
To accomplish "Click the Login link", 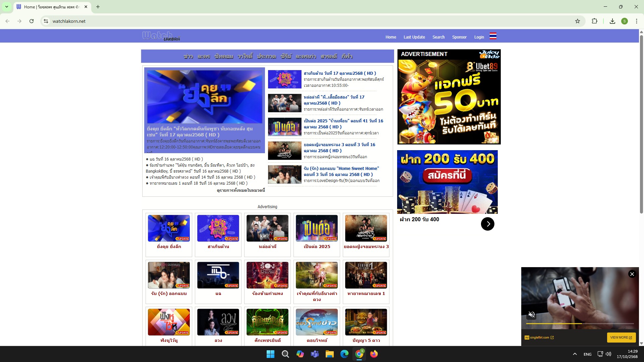I will pos(479,37).
